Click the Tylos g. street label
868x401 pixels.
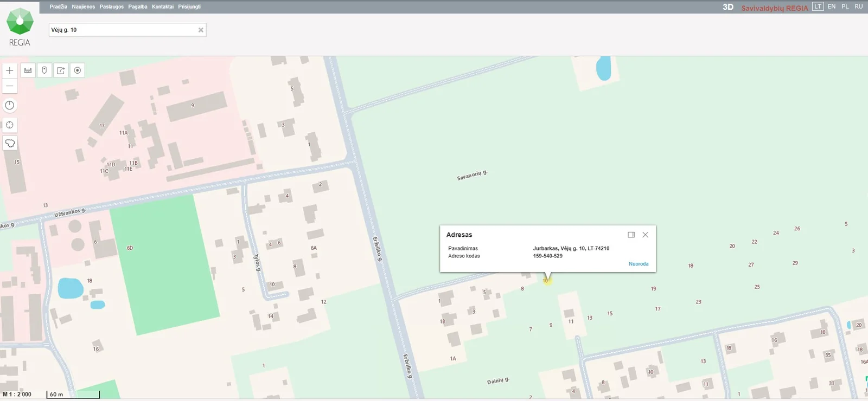[x=257, y=262]
